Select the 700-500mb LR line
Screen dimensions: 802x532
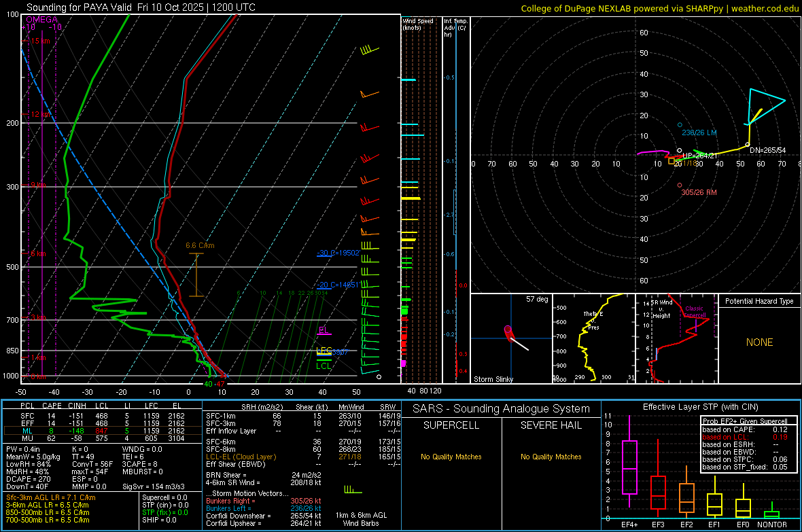point(48,520)
